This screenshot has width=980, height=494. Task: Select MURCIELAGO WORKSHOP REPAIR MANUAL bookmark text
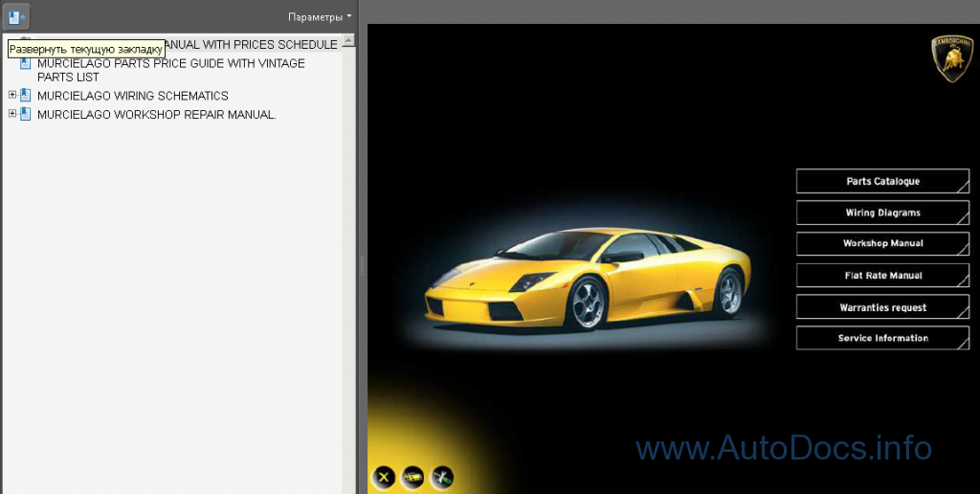click(x=156, y=115)
